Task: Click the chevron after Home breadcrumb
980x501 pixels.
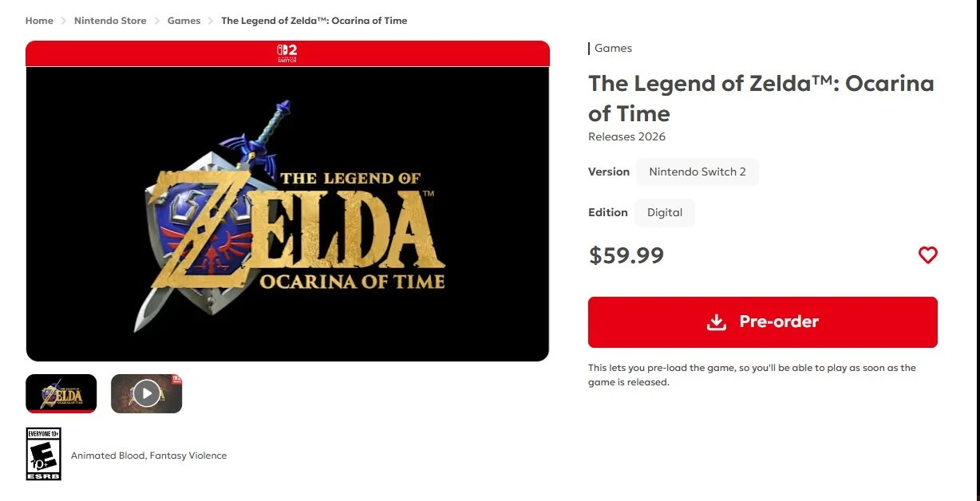Action: (x=64, y=21)
